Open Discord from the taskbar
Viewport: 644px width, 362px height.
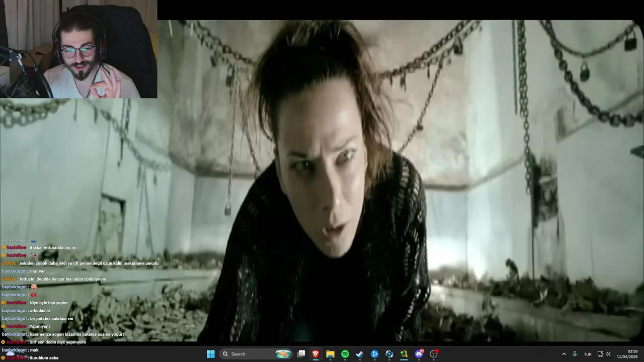pyautogui.click(x=419, y=354)
